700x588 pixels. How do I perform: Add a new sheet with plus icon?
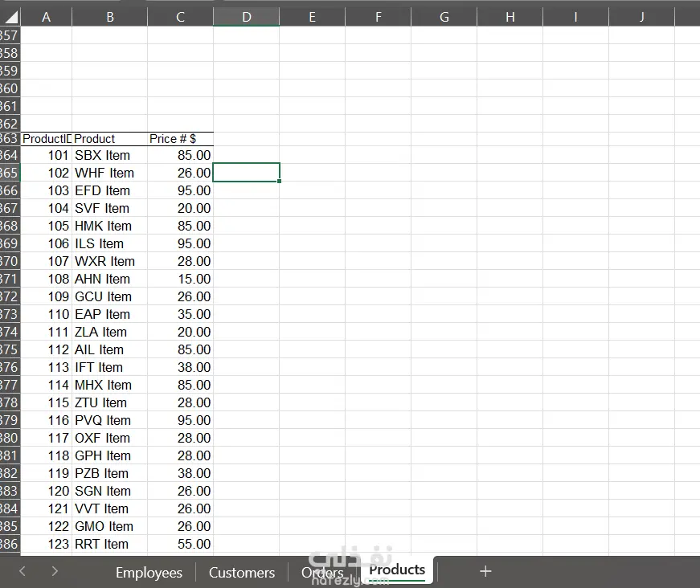coord(485,571)
